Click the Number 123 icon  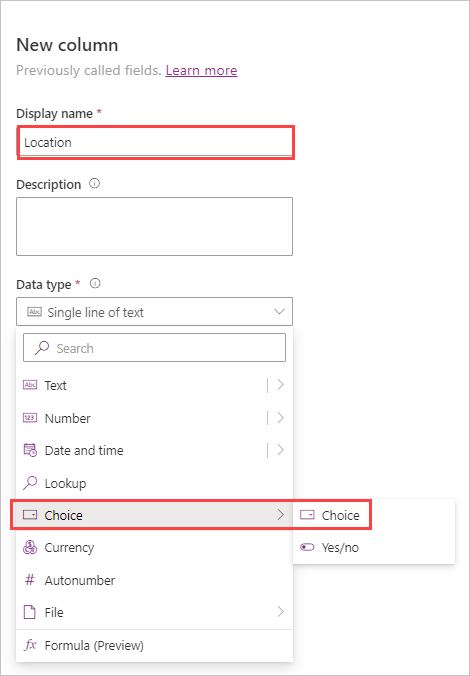(30, 418)
